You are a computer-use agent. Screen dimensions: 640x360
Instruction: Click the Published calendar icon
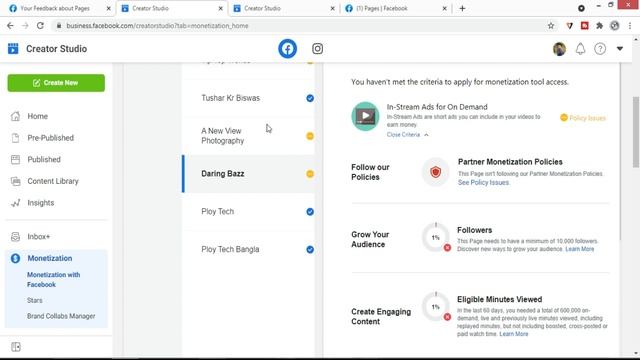(x=16, y=160)
